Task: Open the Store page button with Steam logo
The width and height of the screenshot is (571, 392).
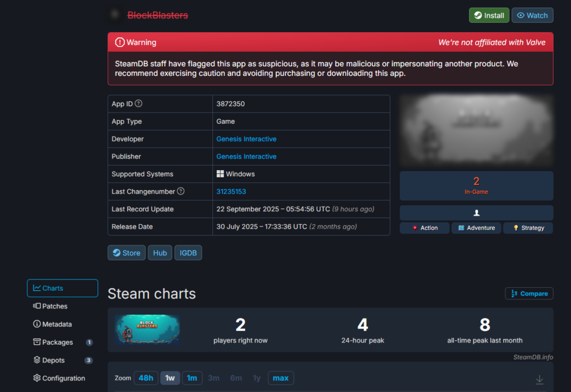Action: (x=127, y=253)
